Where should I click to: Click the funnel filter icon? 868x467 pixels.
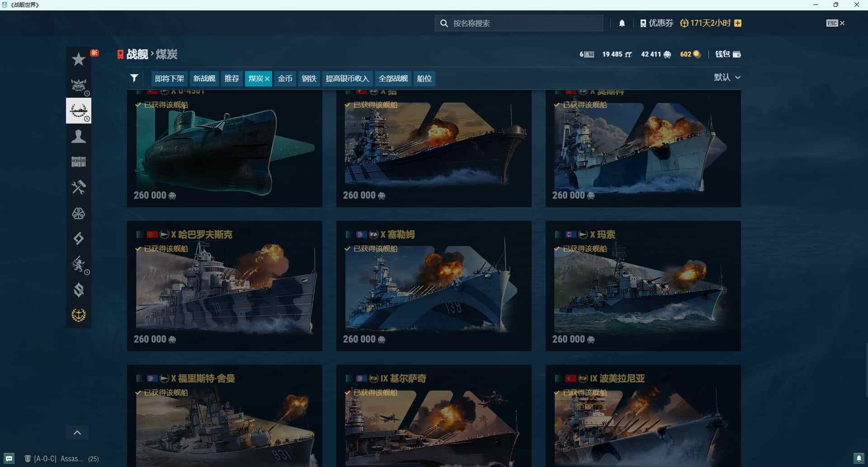[x=134, y=78]
